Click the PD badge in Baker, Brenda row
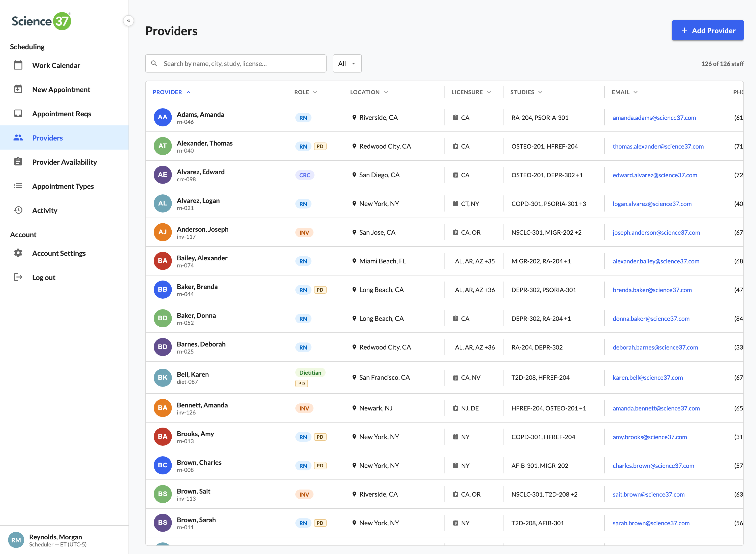The width and height of the screenshot is (756, 554). coord(320,290)
